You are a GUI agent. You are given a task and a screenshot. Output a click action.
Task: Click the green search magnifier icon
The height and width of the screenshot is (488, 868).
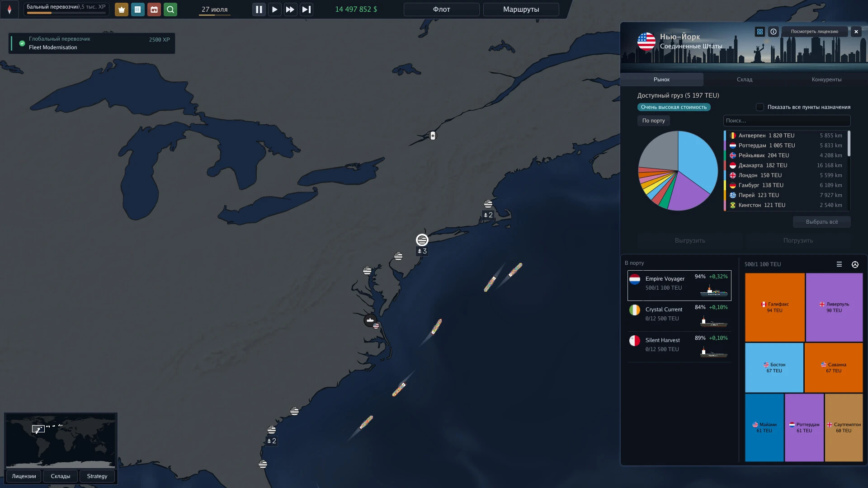[x=170, y=9]
